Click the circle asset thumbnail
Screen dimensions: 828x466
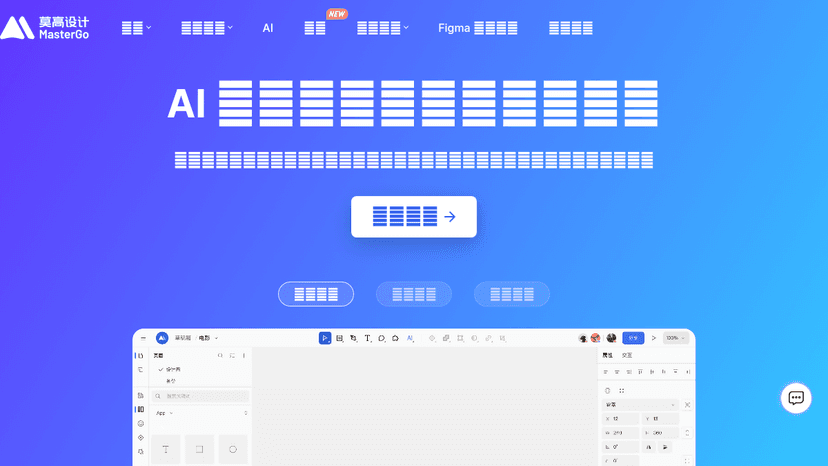(x=233, y=450)
